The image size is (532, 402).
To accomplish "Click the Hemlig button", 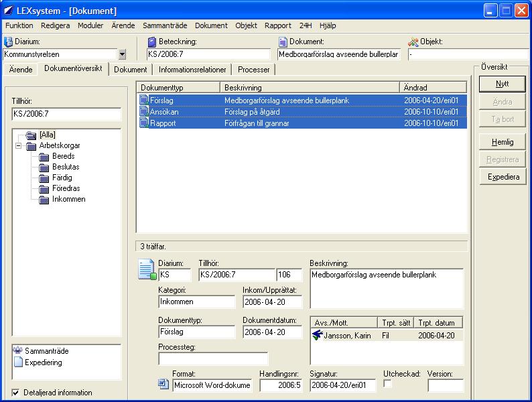I will tap(502, 142).
